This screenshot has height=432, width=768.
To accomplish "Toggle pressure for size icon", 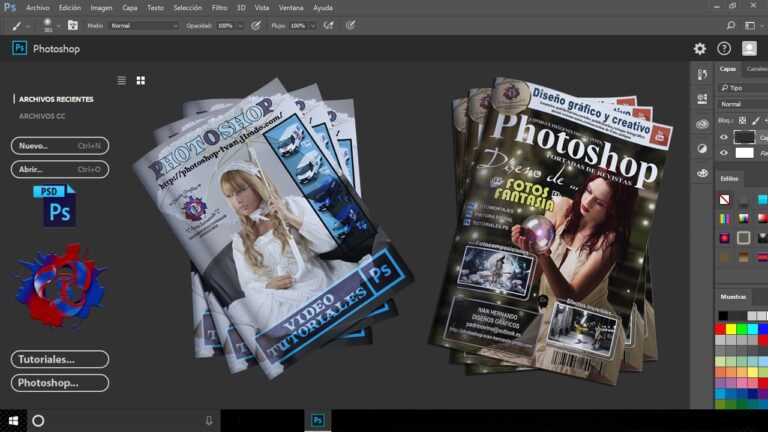I will pos(350,25).
